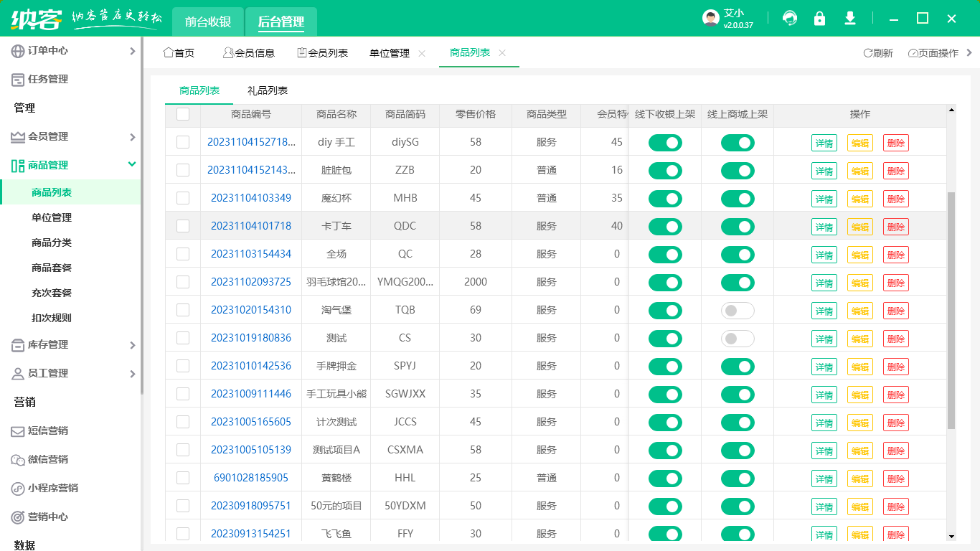Click the download icon in the top bar
Image resolution: width=980 pixels, height=551 pixels.
849,18
